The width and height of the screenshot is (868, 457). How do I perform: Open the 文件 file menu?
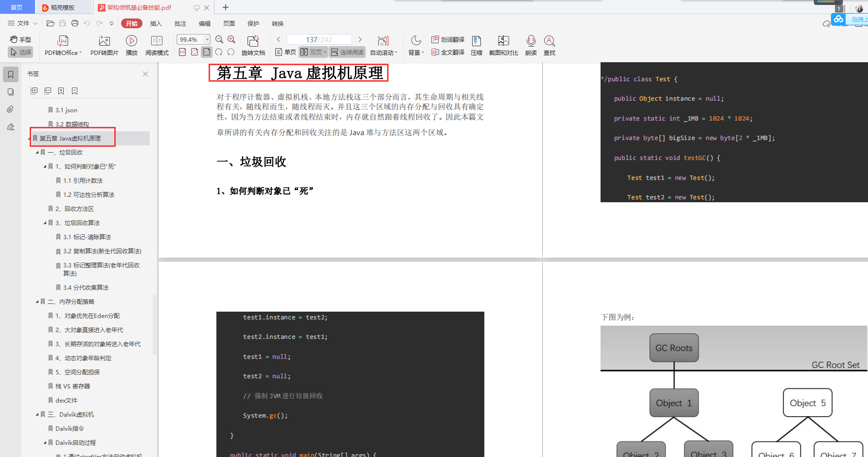click(x=22, y=23)
